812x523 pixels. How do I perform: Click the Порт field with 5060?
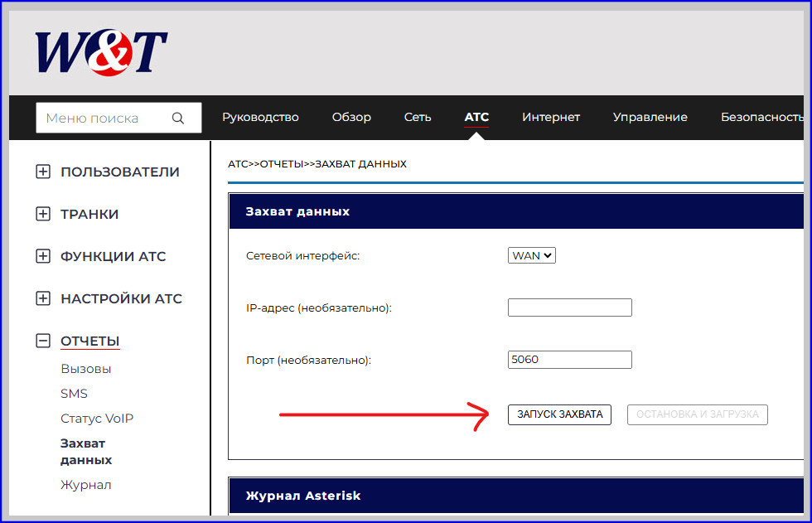(x=570, y=360)
